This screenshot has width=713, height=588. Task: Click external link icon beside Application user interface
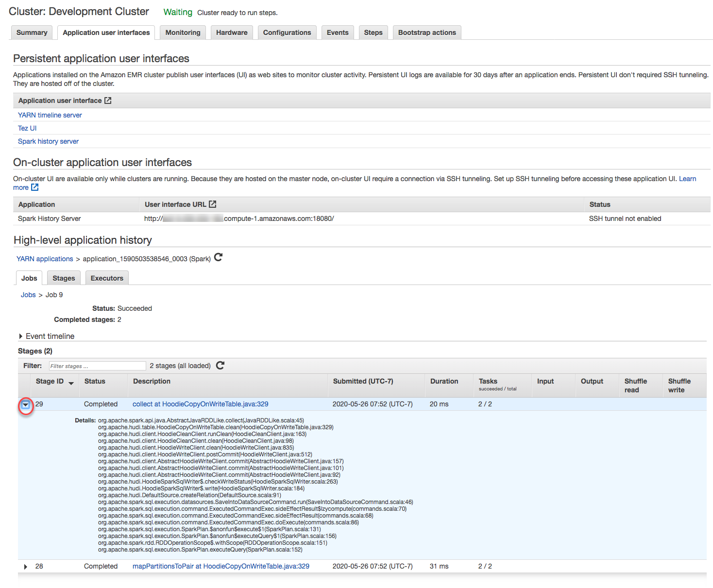(x=108, y=101)
